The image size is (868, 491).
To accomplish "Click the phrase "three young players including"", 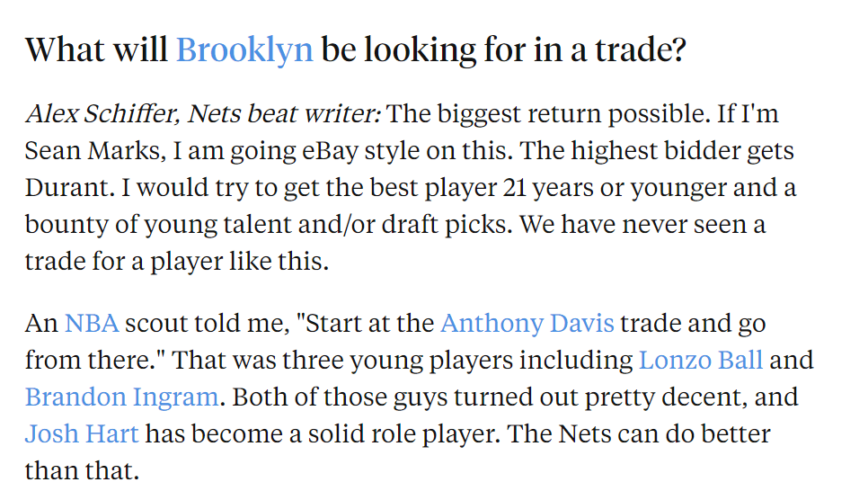I will tap(457, 361).
